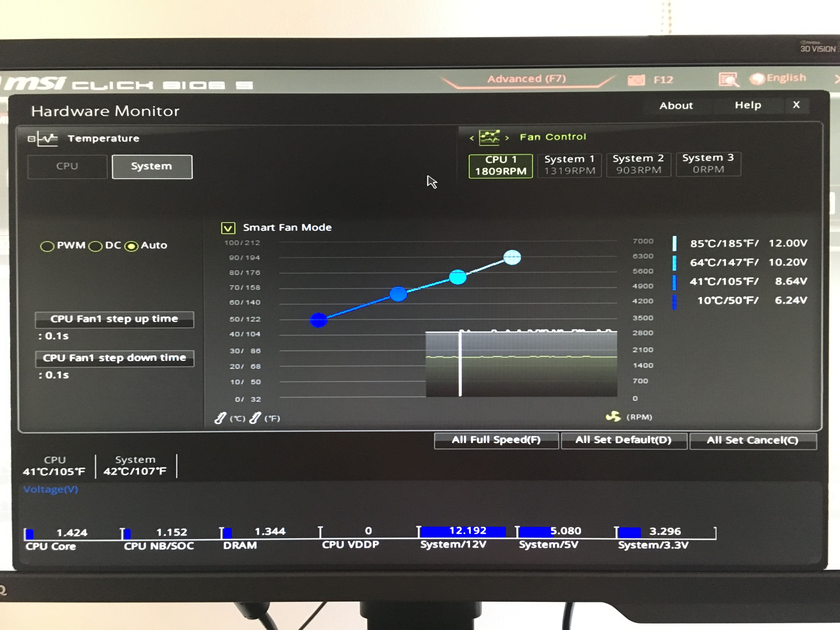Click the topmost fan curve point
Screen dimensions: 840x630
512,257
